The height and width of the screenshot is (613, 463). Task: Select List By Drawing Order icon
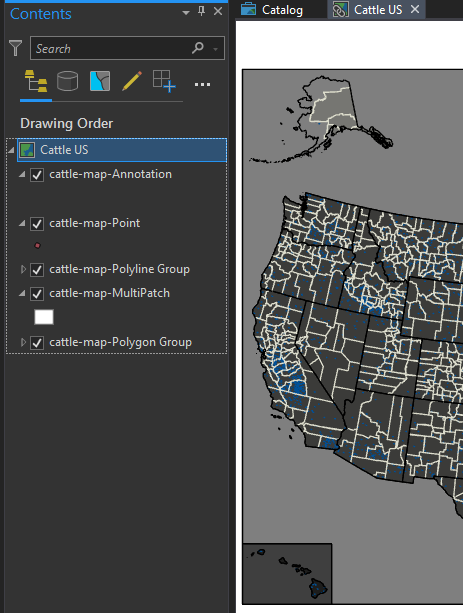click(36, 81)
